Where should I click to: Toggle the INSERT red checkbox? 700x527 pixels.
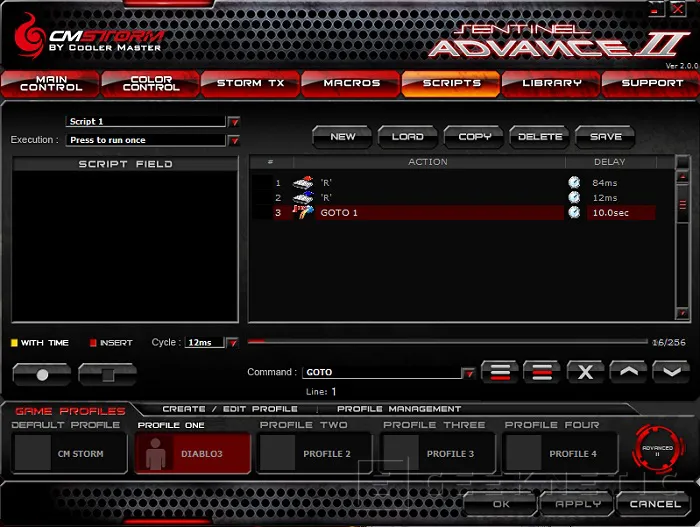coord(93,343)
